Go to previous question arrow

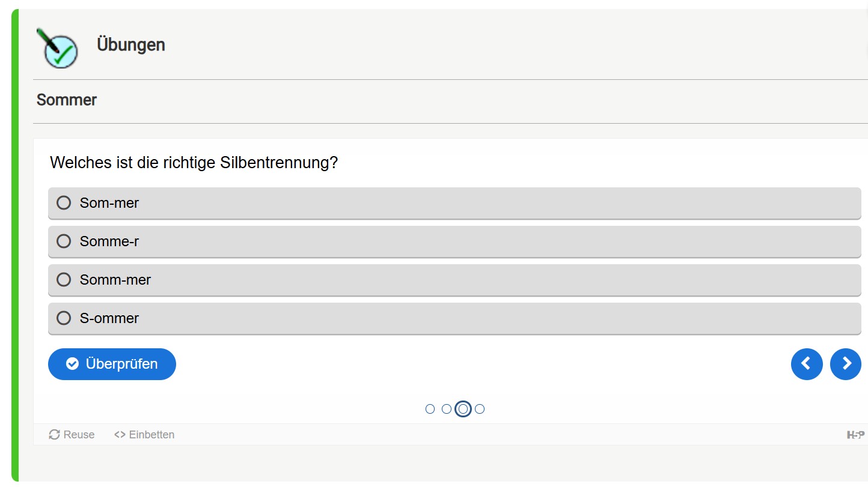[x=807, y=364]
